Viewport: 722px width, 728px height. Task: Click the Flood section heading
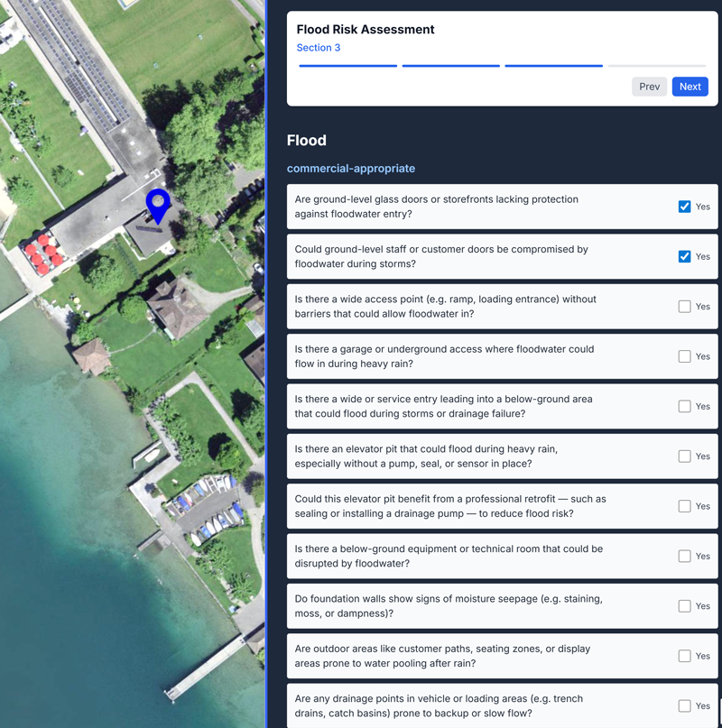307,140
